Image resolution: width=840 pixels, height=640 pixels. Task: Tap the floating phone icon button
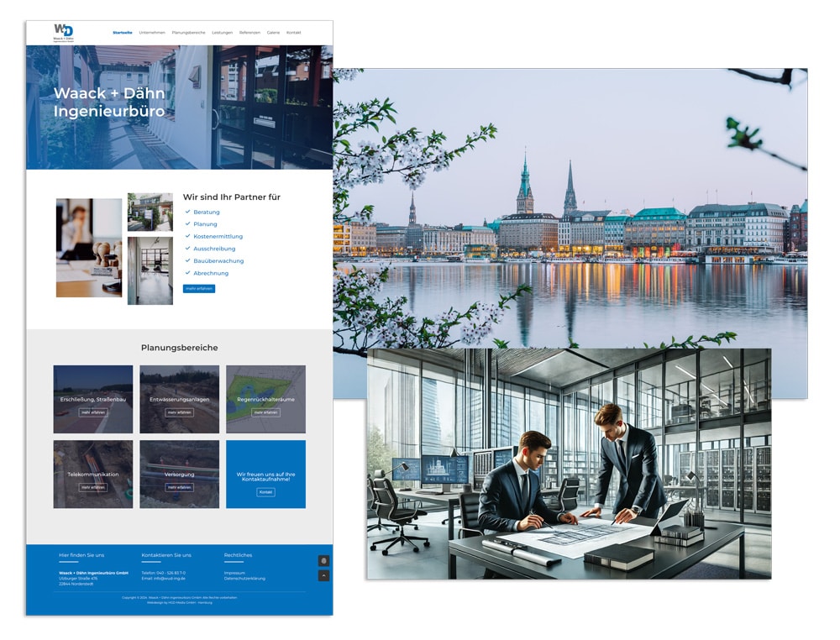point(323,560)
